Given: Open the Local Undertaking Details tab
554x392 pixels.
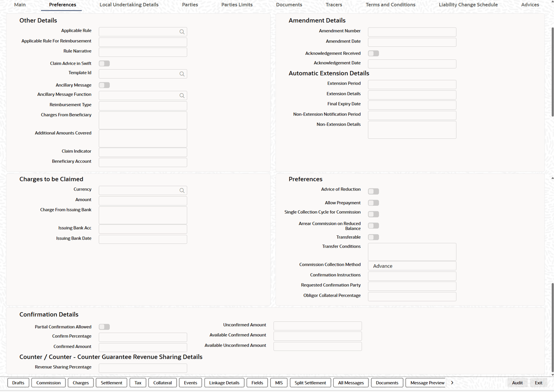Looking at the screenshot, I should 129,5.
